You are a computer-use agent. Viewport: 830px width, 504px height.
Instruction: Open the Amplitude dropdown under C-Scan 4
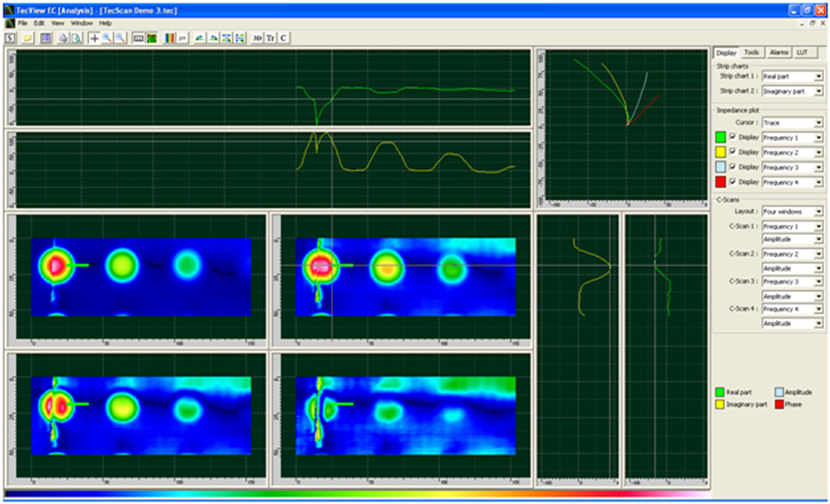pyautogui.click(x=793, y=323)
